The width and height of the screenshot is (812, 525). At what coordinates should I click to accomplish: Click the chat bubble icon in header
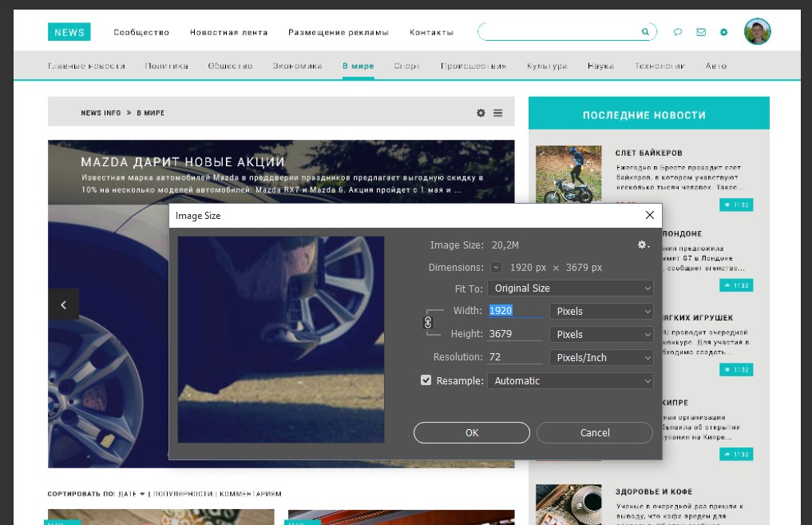click(677, 32)
